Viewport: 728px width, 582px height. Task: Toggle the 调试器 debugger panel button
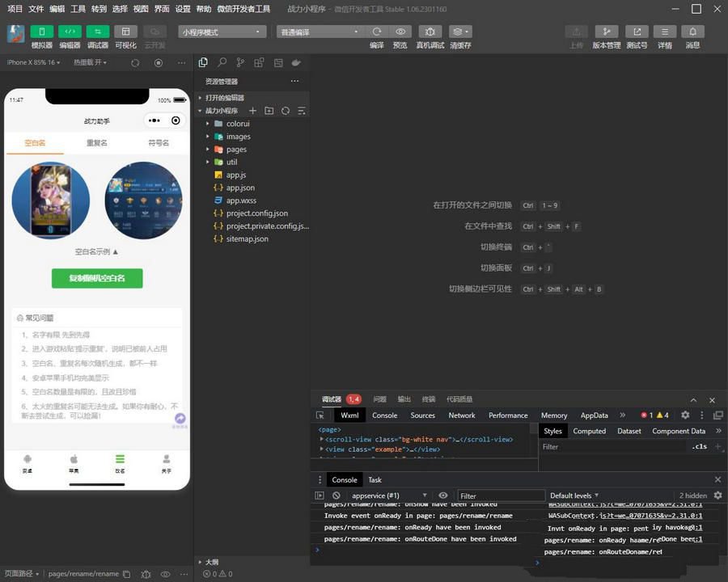[x=98, y=32]
